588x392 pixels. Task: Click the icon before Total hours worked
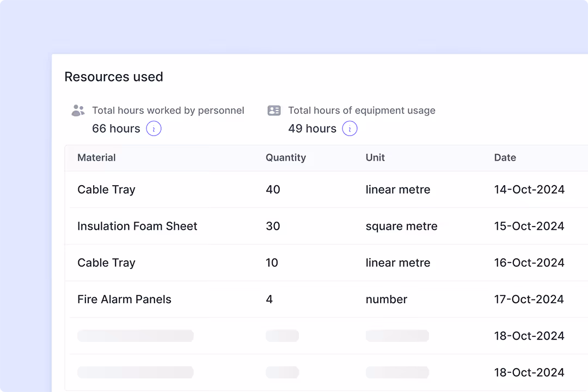[78, 110]
